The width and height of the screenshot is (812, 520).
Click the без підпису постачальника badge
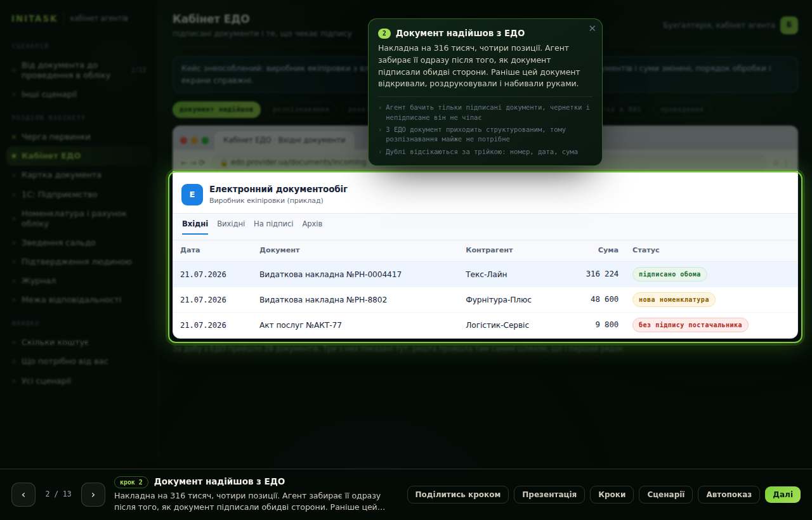(690, 325)
